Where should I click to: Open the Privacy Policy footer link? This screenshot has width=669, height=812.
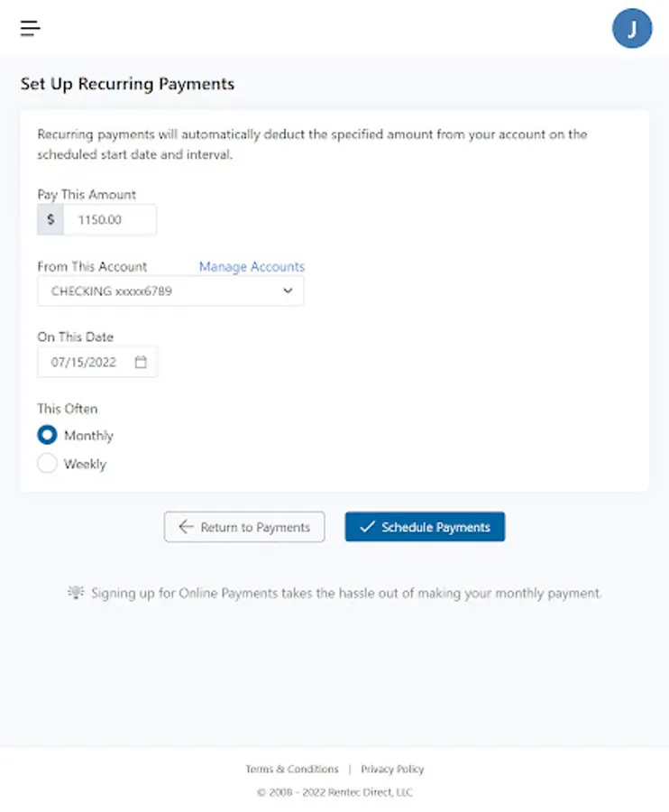click(392, 770)
